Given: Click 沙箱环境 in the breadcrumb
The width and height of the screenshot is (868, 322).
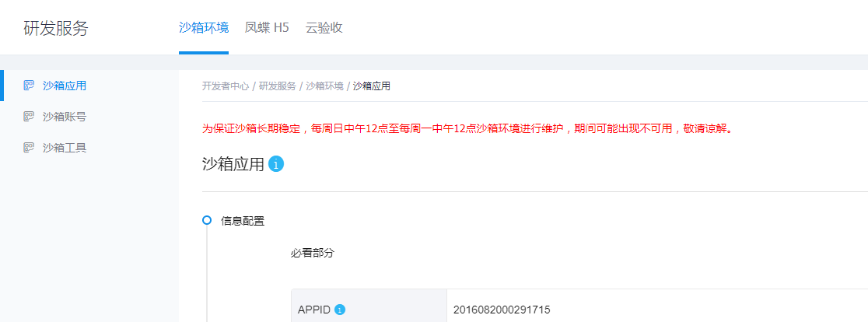Looking at the screenshot, I should tap(324, 86).
